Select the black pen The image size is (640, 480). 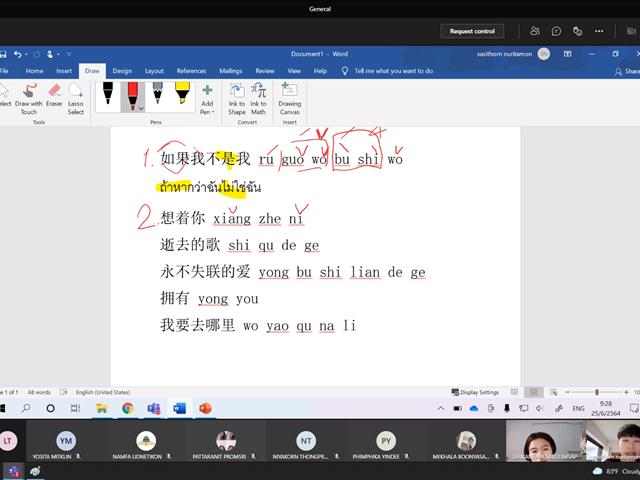pyautogui.click(x=108, y=96)
